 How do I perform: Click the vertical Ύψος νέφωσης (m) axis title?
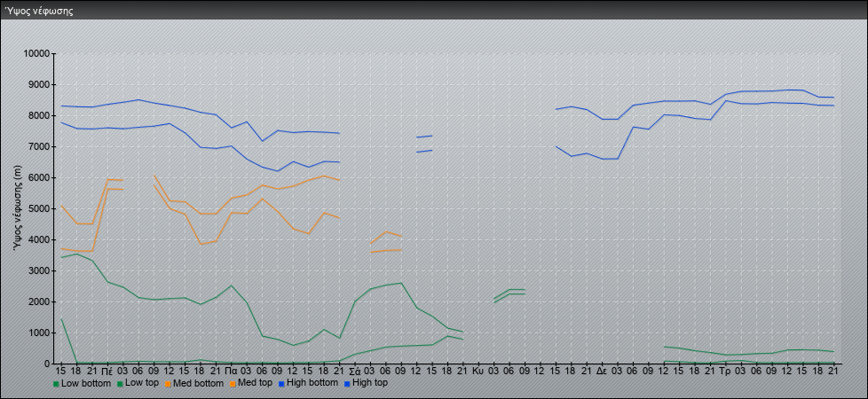click(18, 208)
